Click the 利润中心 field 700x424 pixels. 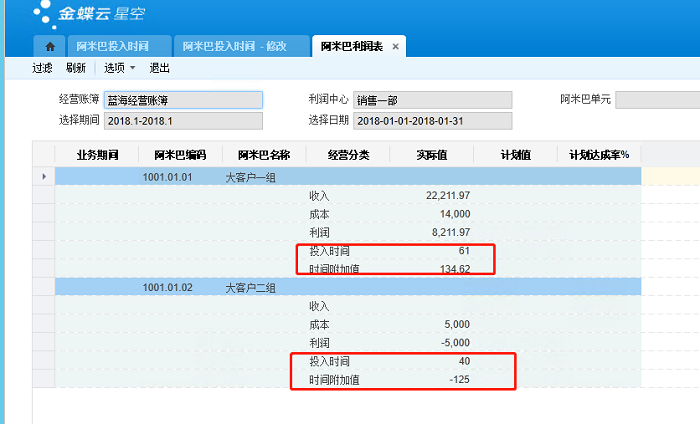tap(432, 100)
